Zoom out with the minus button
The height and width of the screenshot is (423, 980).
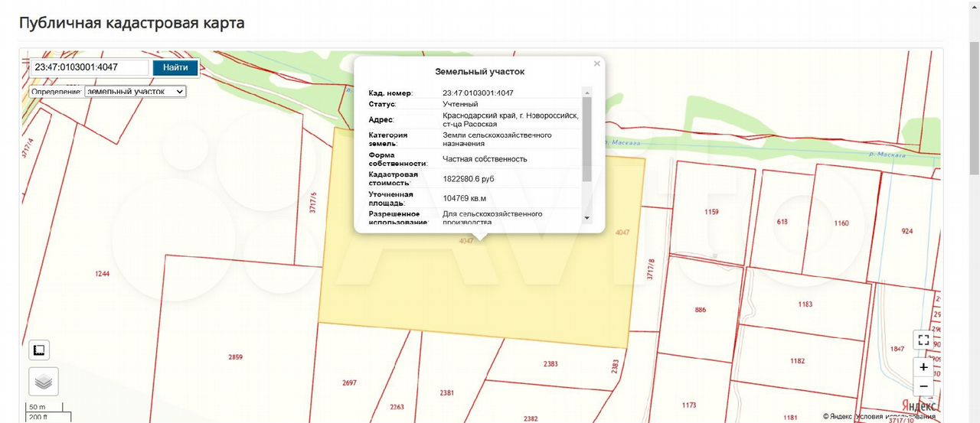[923, 386]
